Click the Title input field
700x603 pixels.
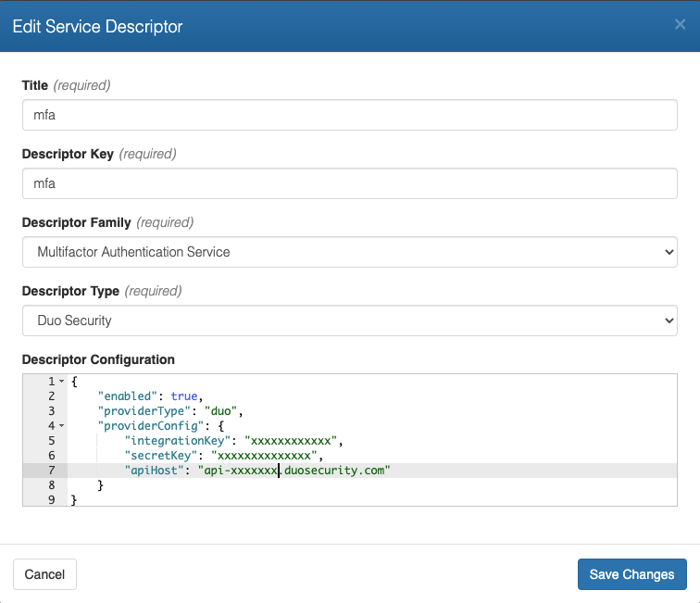pyautogui.click(x=349, y=115)
